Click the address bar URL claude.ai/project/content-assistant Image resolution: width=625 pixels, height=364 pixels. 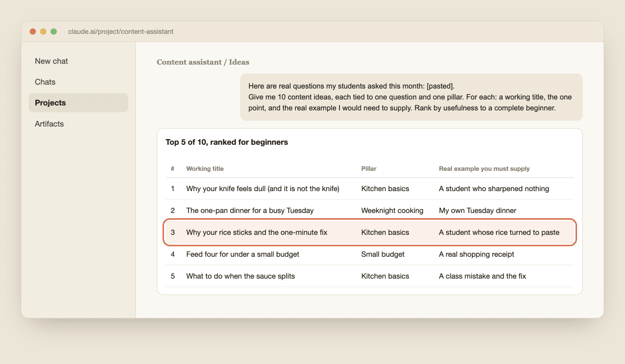click(x=121, y=32)
